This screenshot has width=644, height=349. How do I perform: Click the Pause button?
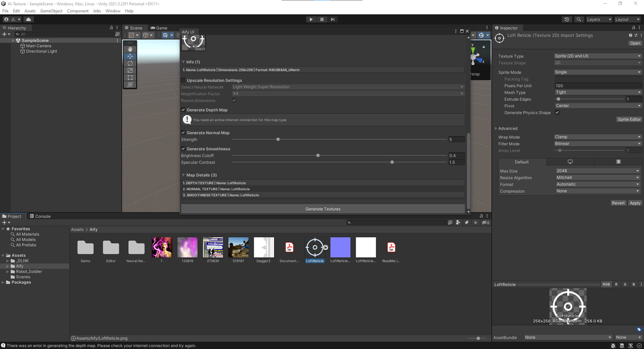click(x=322, y=19)
